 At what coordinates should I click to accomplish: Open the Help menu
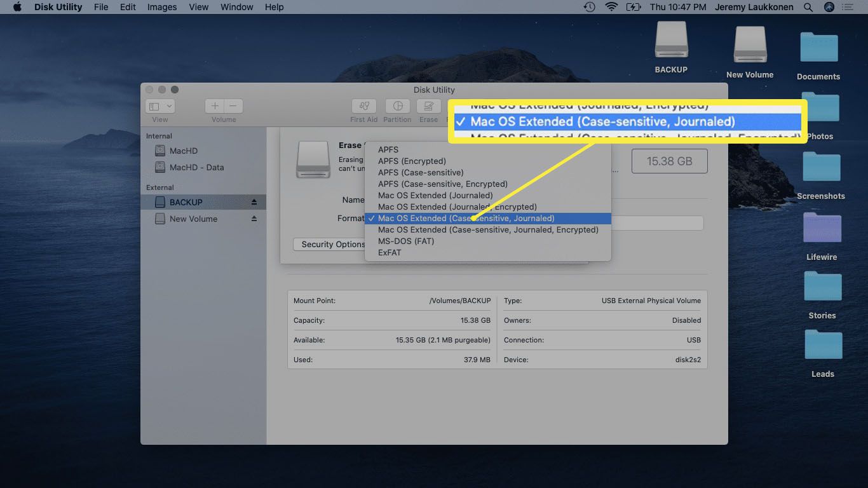pyautogui.click(x=274, y=7)
